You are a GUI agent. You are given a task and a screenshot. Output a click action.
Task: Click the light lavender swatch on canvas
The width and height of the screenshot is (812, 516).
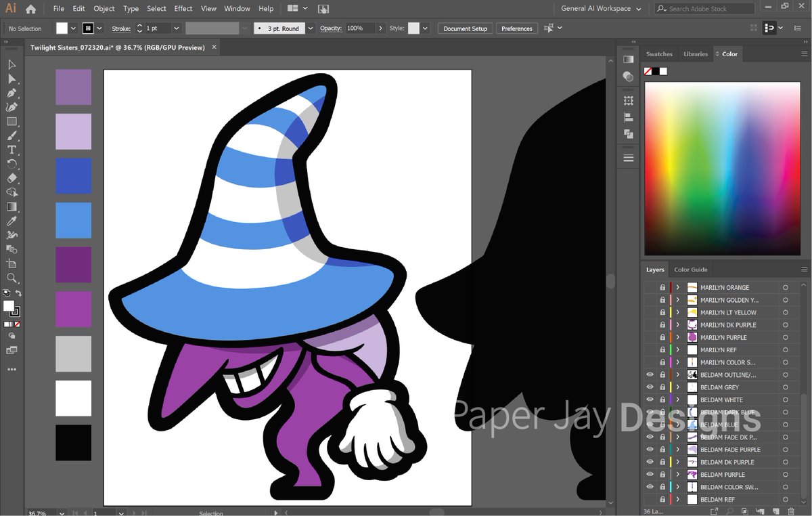tap(73, 131)
